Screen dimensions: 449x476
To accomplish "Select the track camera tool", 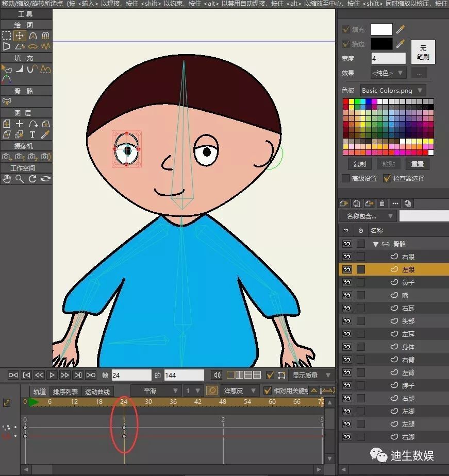I will point(6,157).
